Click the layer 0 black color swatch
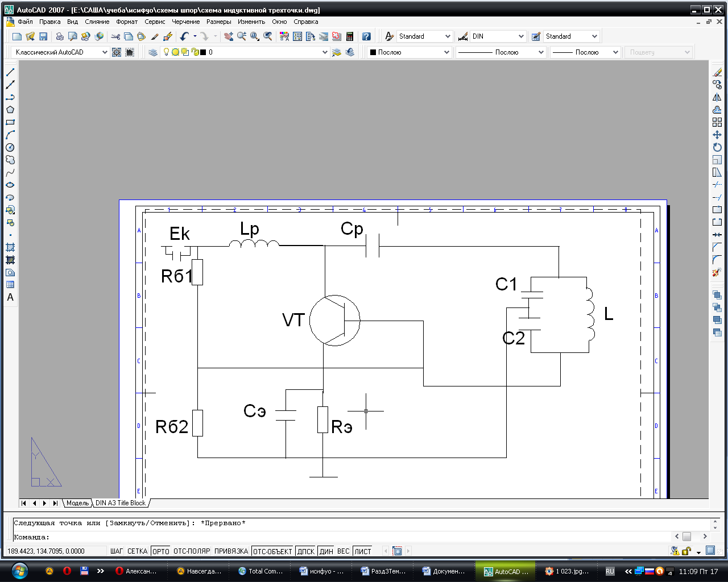The width and height of the screenshot is (728, 582). pyautogui.click(x=203, y=52)
